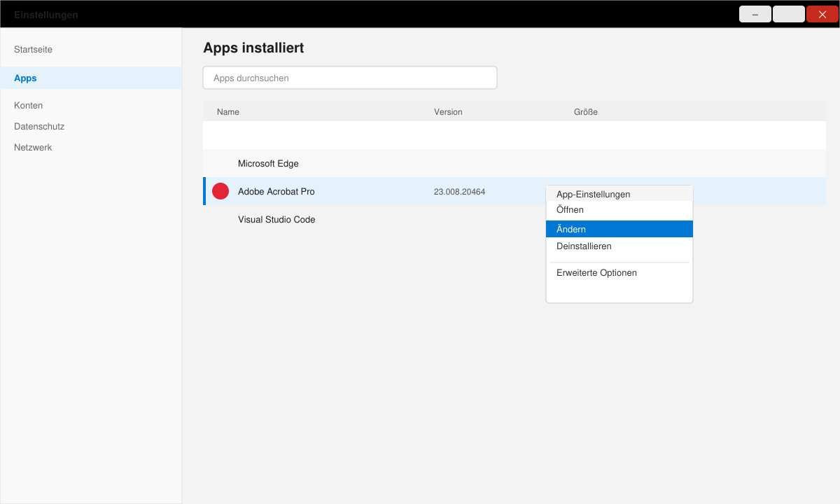Click the red Adobe Acrobat Pro icon
Viewport: 840px width, 504px height.
pyautogui.click(x=220, y=191)
